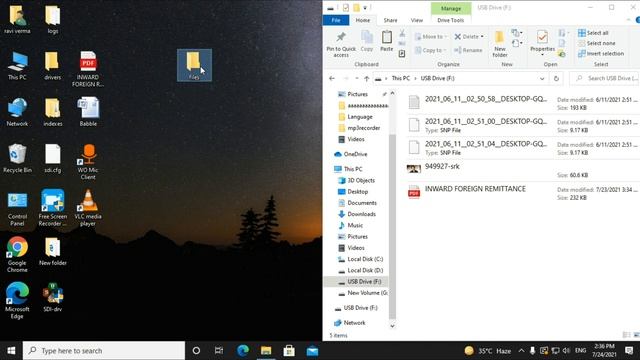Image resolution: width=640 pixels, height=360 pixels.
Task: Open the ravi verma user folder
Action: (17, 19)
